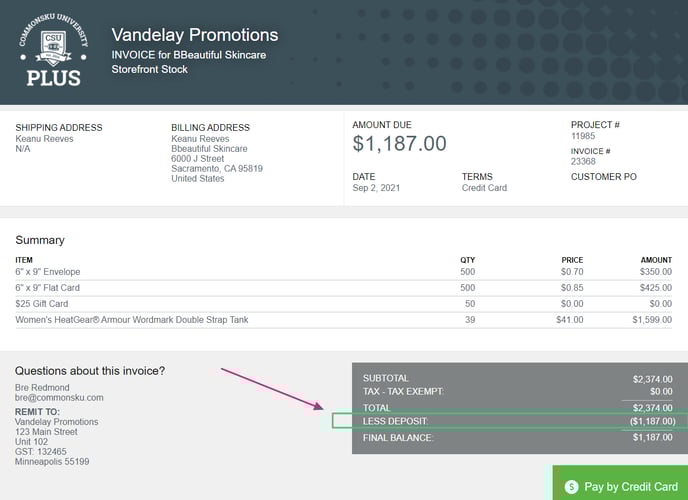The image size is (688, 500).
Task: Click the invoice number 23368
Action: pyautogui.click(x=583, y=161)
